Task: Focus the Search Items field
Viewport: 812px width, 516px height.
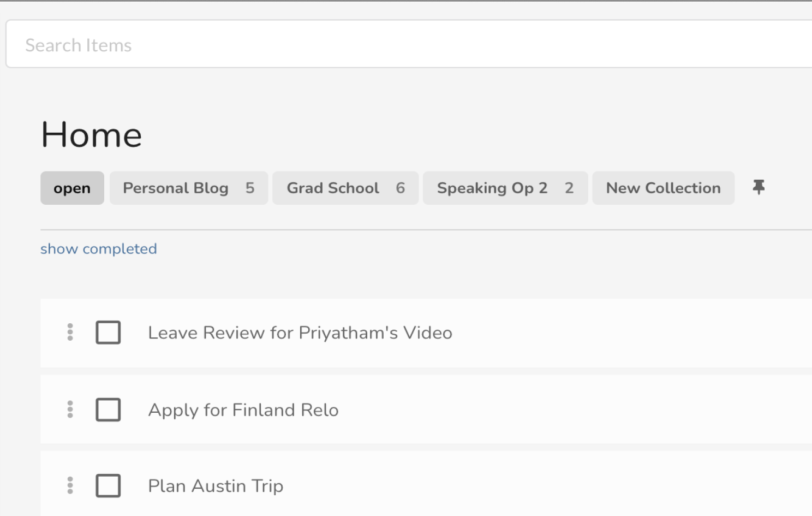Action: tap(409, 44)
